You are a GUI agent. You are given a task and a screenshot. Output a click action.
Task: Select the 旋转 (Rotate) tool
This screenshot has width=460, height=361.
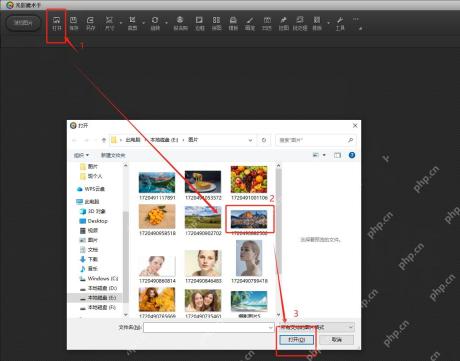click(x=155, y=24)
